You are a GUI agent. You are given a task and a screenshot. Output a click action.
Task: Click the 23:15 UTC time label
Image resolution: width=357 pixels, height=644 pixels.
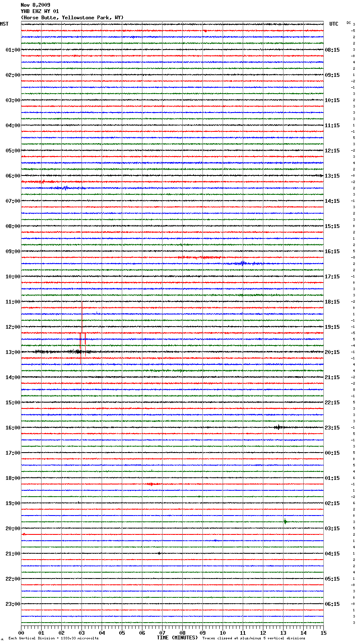[x=332, y=428]
